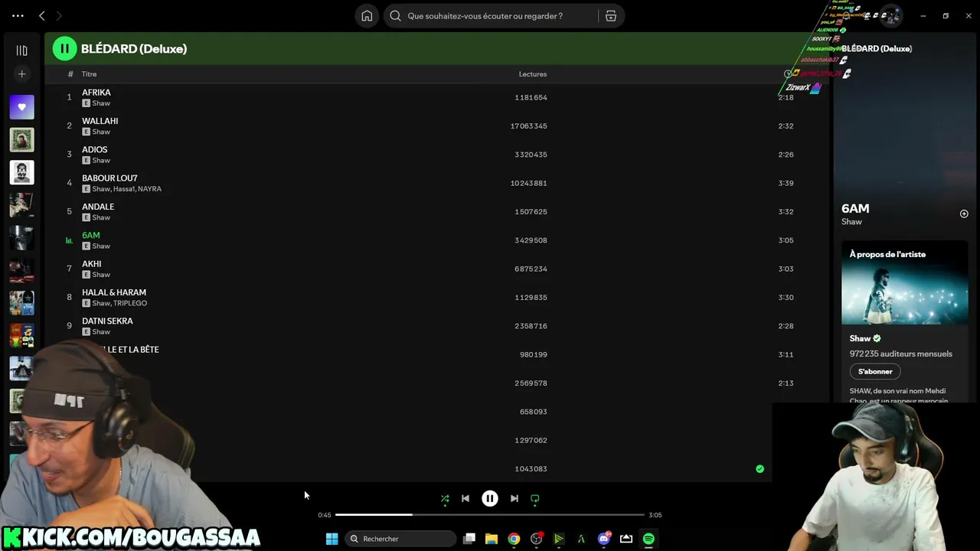Open the Windows Start menu
The height and width of the screenshot is (551, 980).
tap(332, 539)
